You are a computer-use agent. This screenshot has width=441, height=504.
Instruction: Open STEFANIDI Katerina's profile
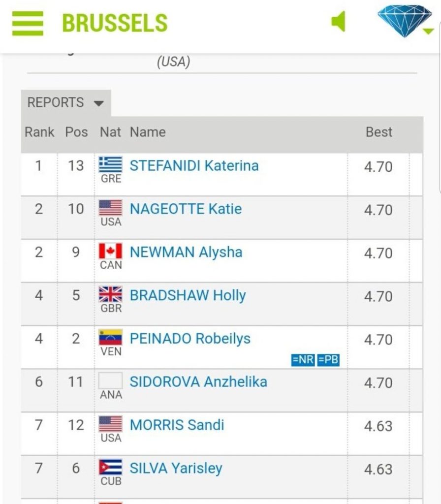pyautogui.click(x=194, y=165)
